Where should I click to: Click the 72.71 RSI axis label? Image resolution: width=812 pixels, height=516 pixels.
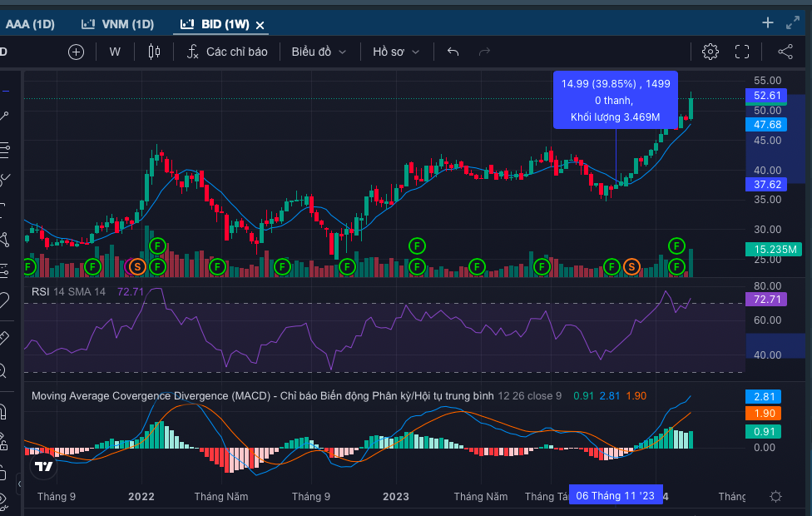(766, 300)
